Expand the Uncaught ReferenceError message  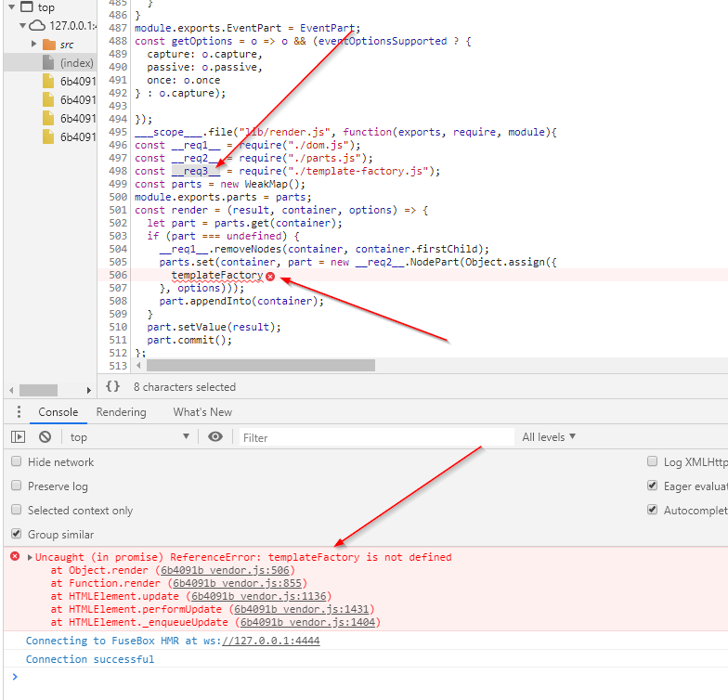(30, 557)
